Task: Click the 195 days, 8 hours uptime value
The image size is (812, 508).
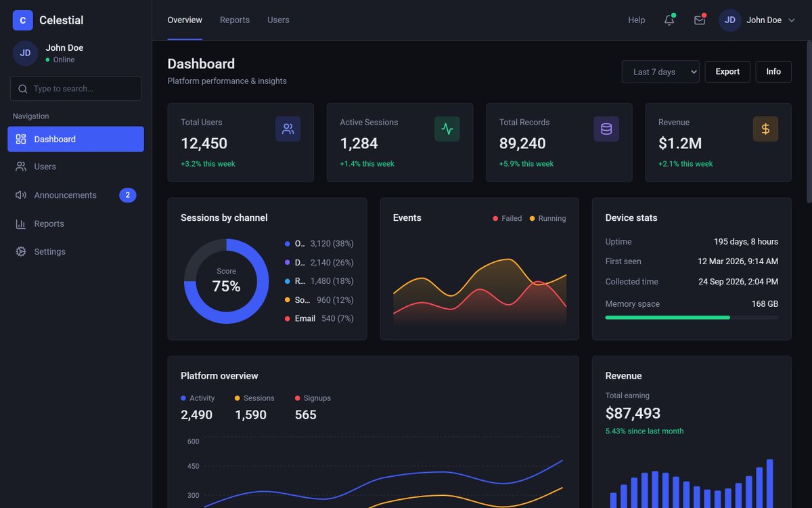Action: pyautogui.click(x=746, y=242)
